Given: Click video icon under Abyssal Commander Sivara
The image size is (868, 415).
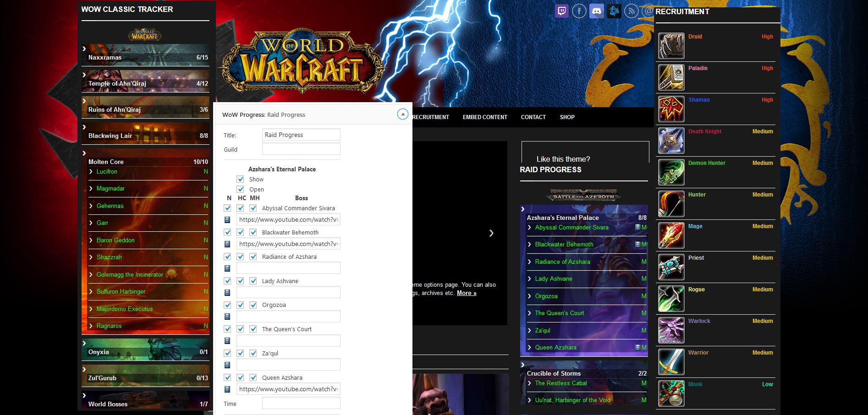Looking at the screenshot, I should (227, 220).
